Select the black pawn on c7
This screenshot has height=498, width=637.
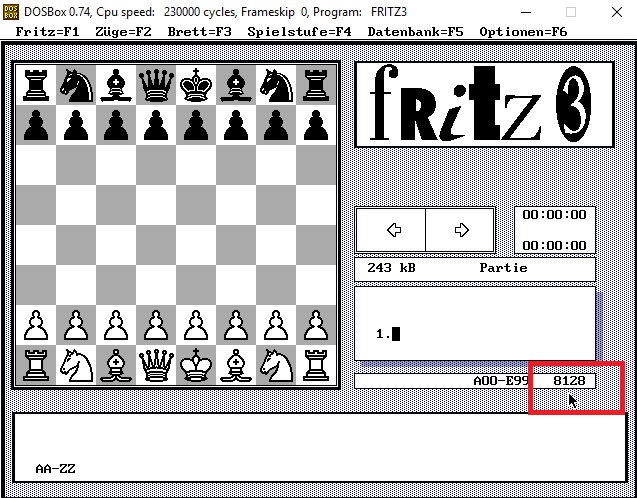116,125
